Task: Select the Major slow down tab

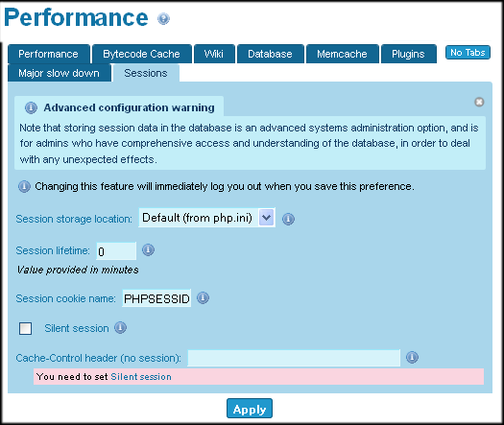Action: click(60, 73)
